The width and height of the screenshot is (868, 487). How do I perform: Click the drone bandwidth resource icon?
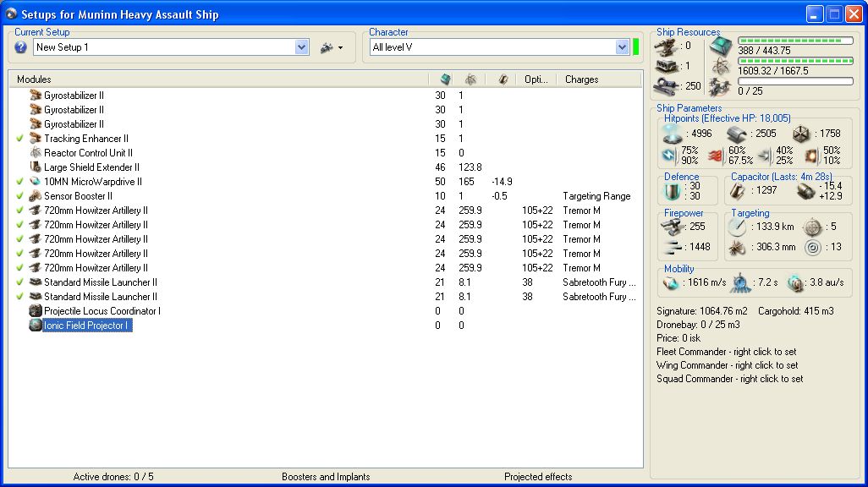[x=721, y=87]
